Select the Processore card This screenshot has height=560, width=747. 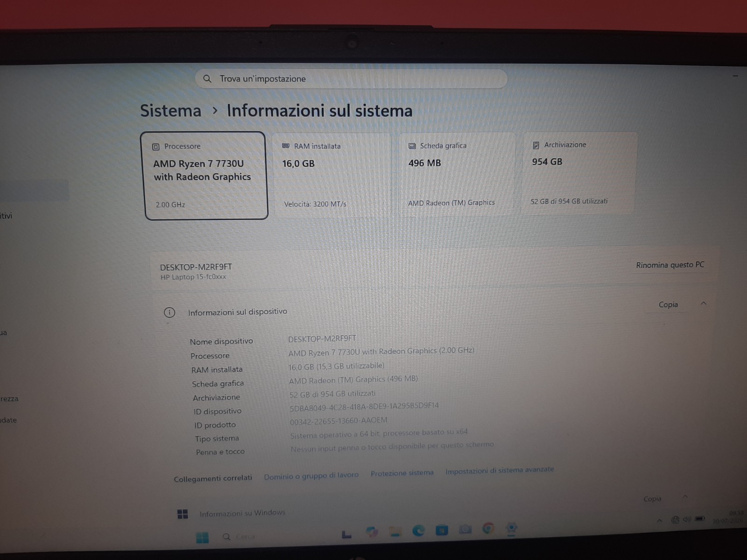point(205,175)
